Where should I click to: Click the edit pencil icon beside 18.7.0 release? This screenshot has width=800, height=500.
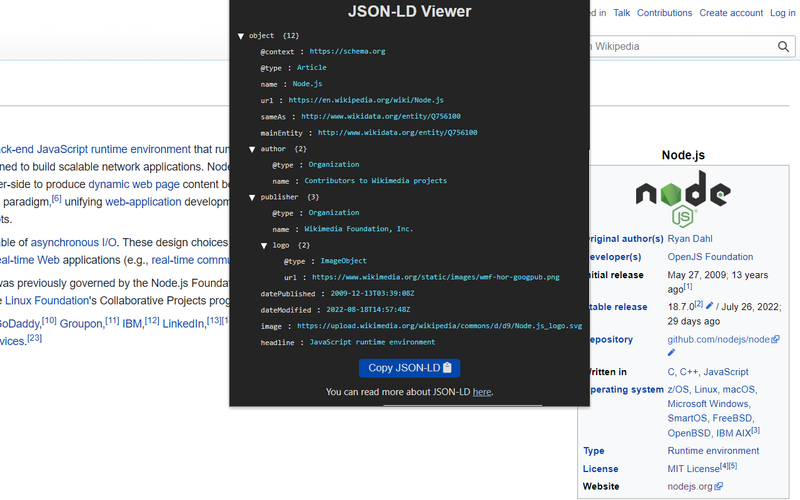pos(709,305)
